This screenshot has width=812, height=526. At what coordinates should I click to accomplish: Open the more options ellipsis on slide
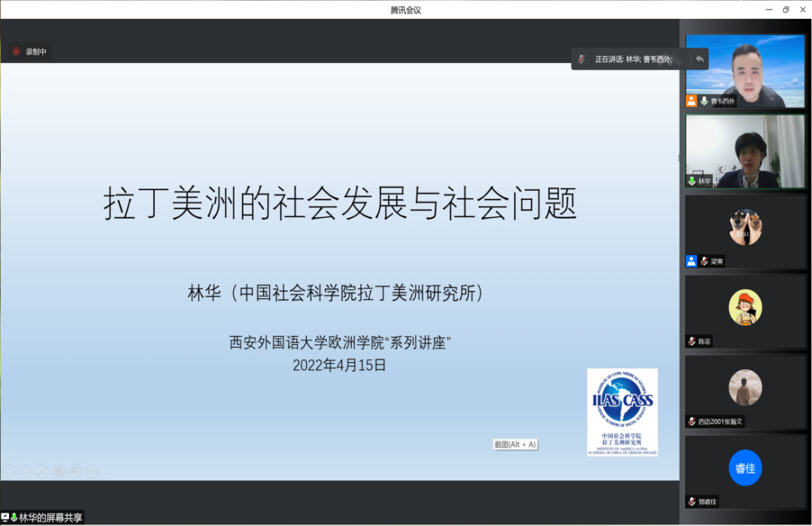[x=92, y=471]
